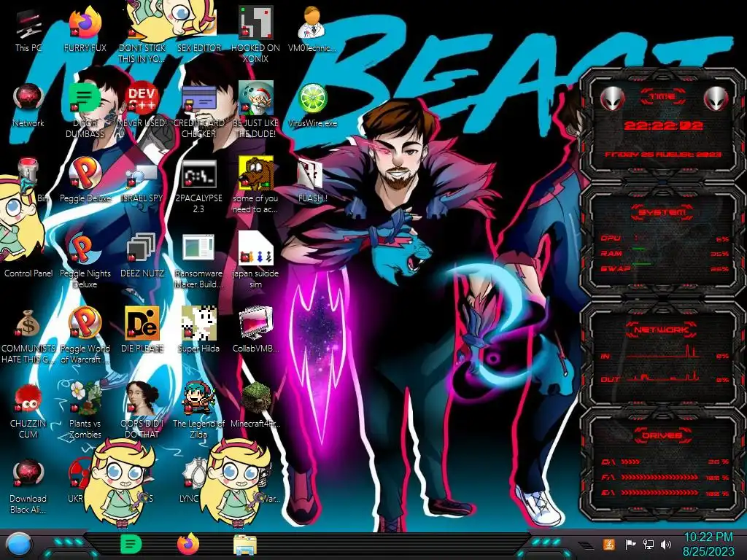Open the VM0Technic desktop icon
This screenshot has height=560, width=747.
[312, 23]
